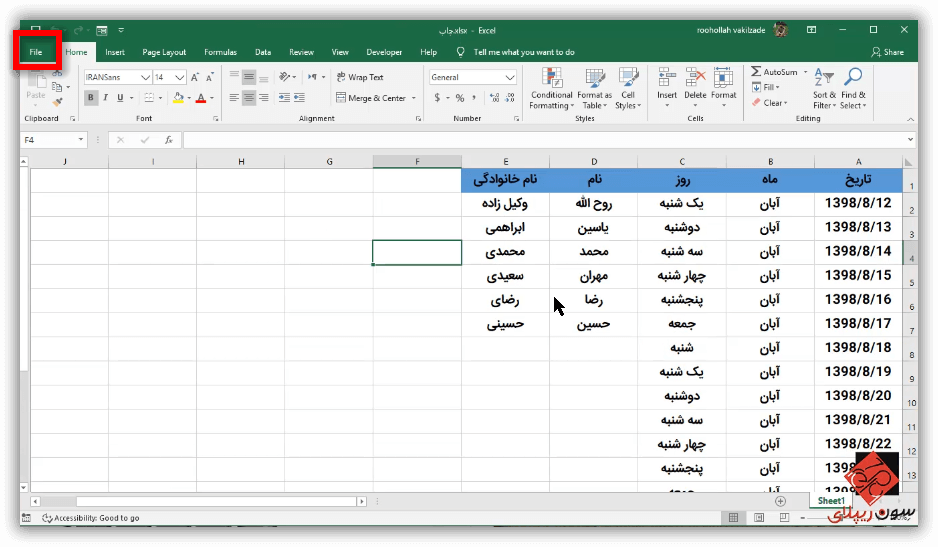Select the Sheet1 worksheet tab
Screen dimensions: 938x547
click(x=831, y=500)
